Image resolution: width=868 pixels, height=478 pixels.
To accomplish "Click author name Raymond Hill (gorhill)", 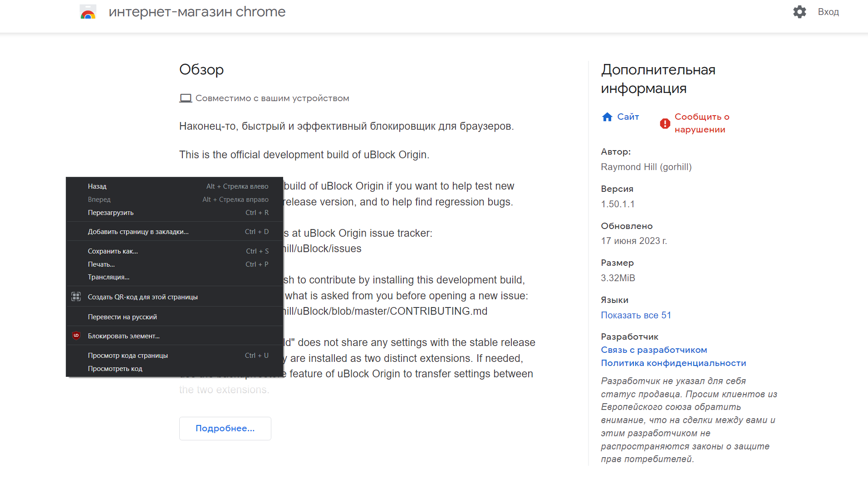I will pos(646,167).
